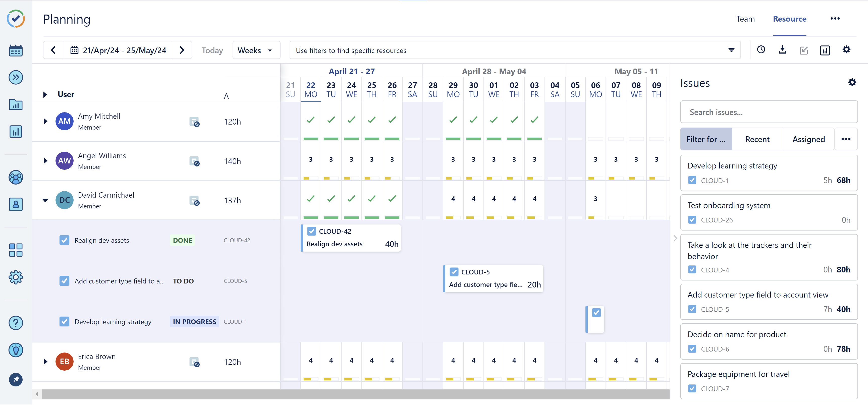
Task: Open the Weeks view dropdown
Action: pyautogui.click(x=256, y=50)
